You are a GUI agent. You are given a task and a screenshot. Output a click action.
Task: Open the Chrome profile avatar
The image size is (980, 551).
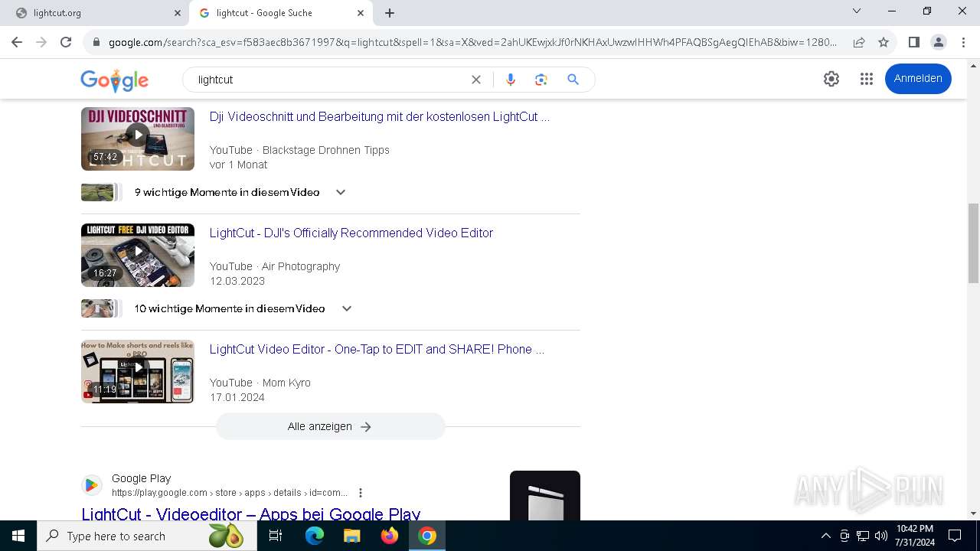938,42
